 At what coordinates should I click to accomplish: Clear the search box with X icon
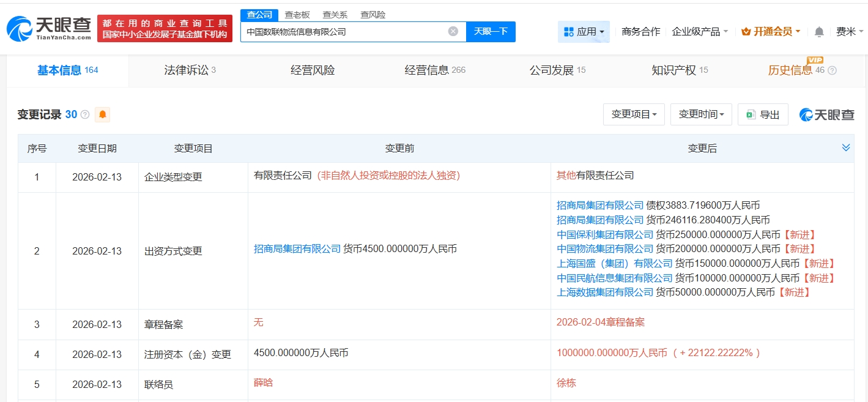point(453,31)
